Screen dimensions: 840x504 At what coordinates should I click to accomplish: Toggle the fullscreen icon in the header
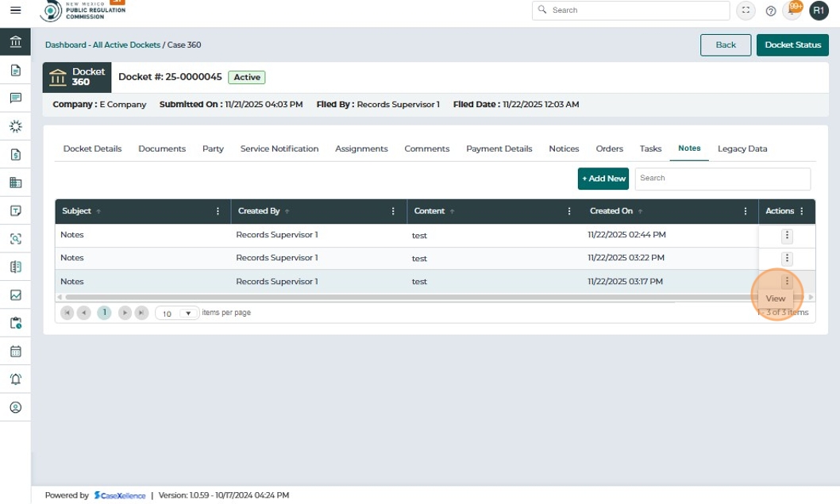click(746, 10)
